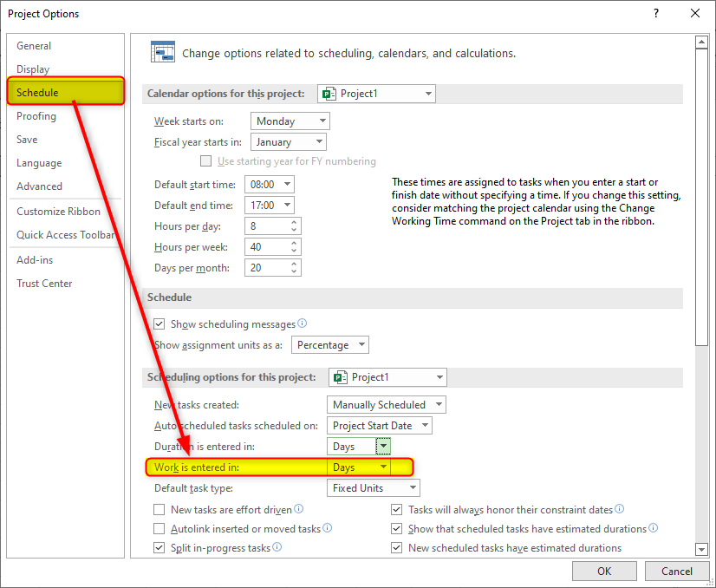The image size is (716, 588).
Task: Expand the Work is entered in dropdown
Action: pos(383,467)
